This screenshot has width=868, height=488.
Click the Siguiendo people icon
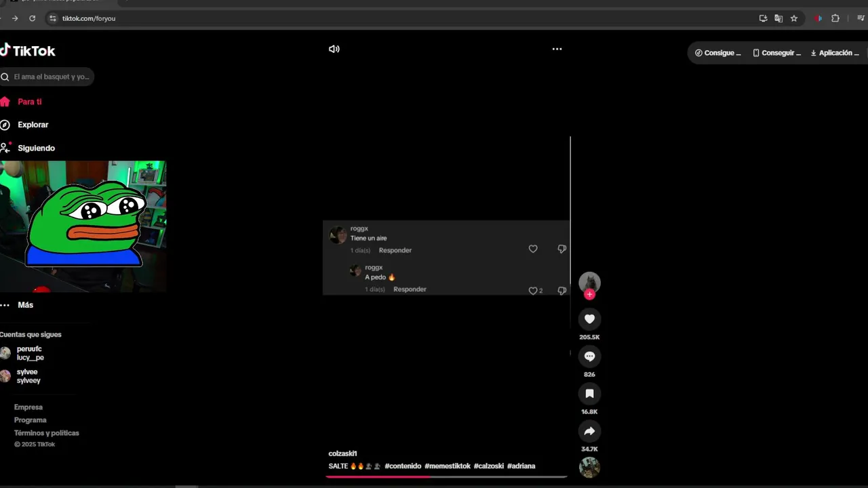(x=5, y=147)
